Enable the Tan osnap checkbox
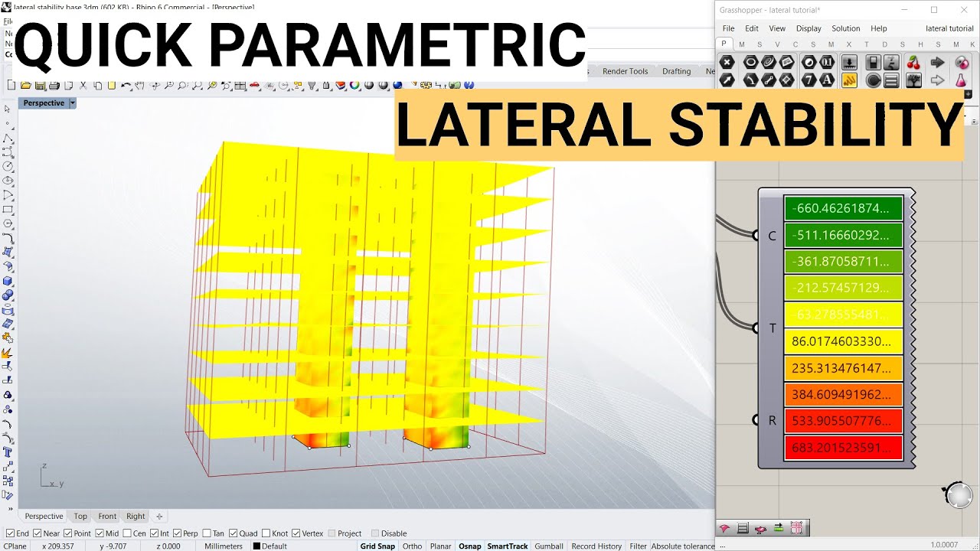This screenshot has width=980, height=551. point(207,533)
